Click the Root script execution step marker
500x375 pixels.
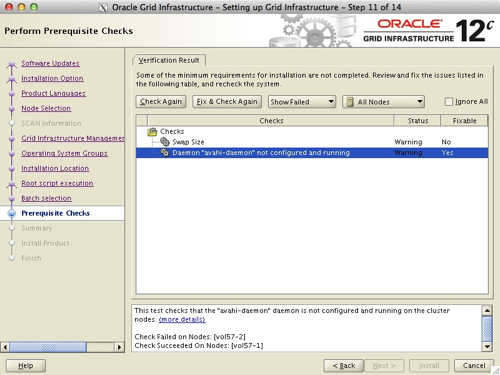tap(12, 183)
